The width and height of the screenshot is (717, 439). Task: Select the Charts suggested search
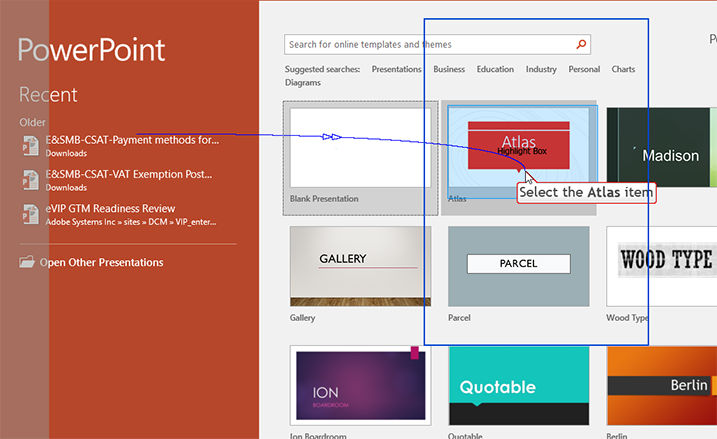[x=623, y=69]
